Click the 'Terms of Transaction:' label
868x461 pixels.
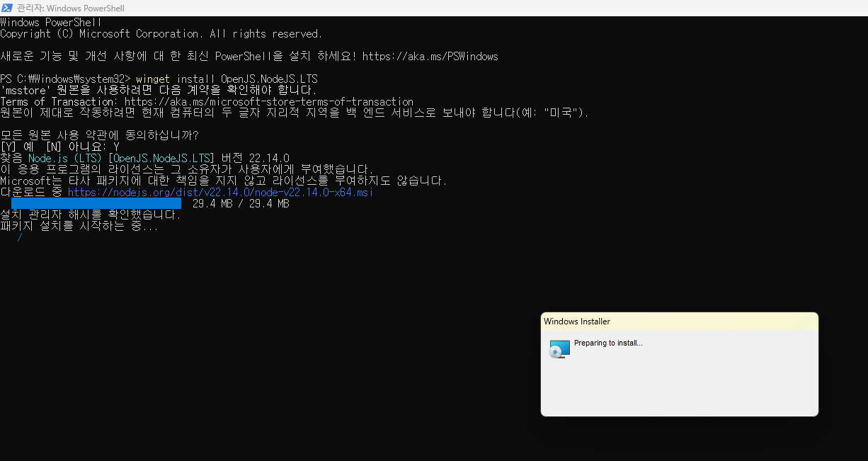click(59, 101)
